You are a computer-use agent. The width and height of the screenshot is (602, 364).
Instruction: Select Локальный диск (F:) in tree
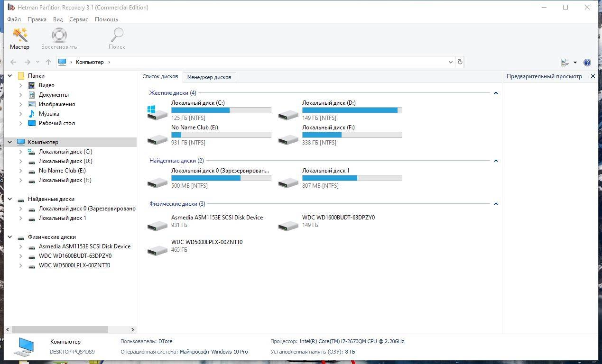[65, 180]
